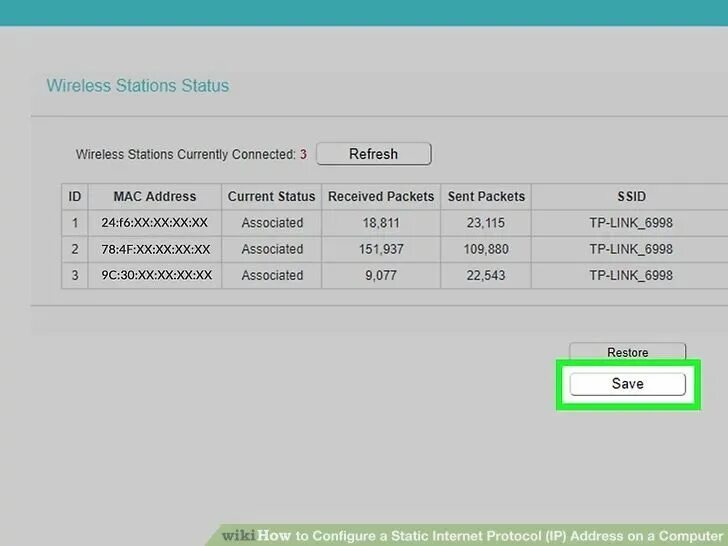
Task: Click ID cell 2 in table
Action: coord(75,249)
